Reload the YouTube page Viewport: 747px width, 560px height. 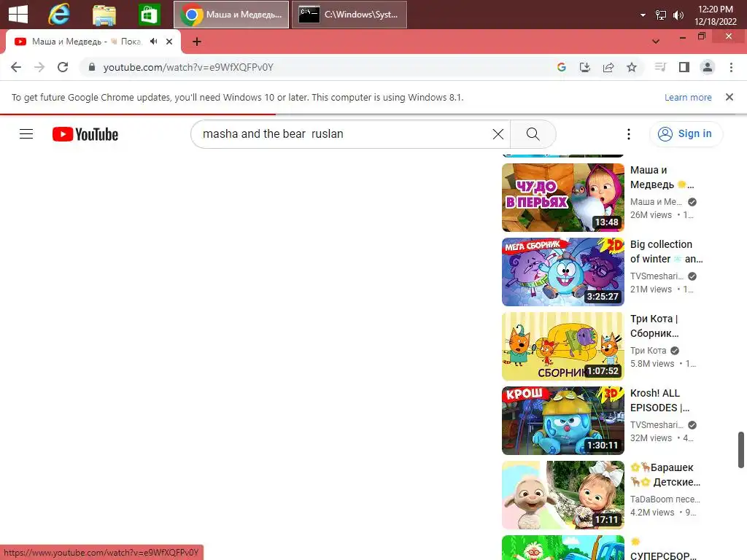point(63,67)
